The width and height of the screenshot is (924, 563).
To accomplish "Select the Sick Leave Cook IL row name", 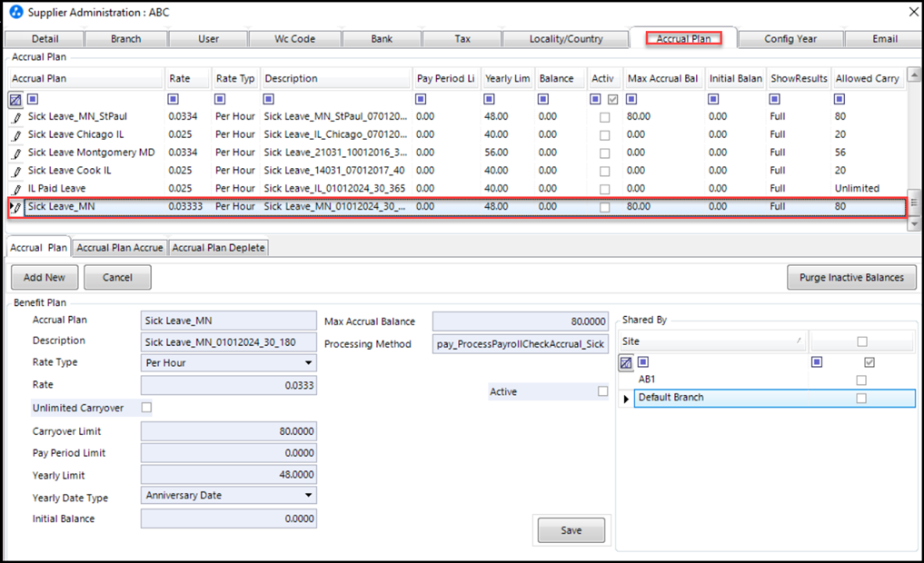I will tap(70, 170).
